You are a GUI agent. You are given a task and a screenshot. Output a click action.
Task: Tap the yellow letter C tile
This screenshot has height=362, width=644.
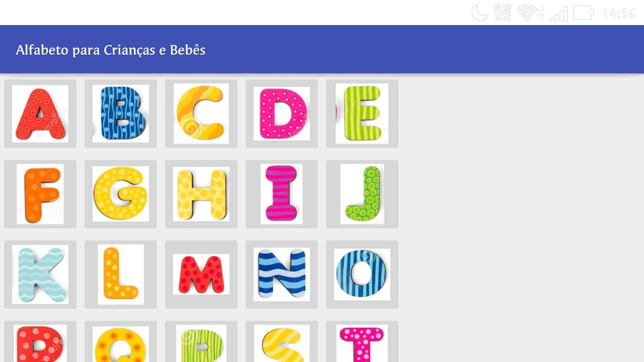[201, 114]
